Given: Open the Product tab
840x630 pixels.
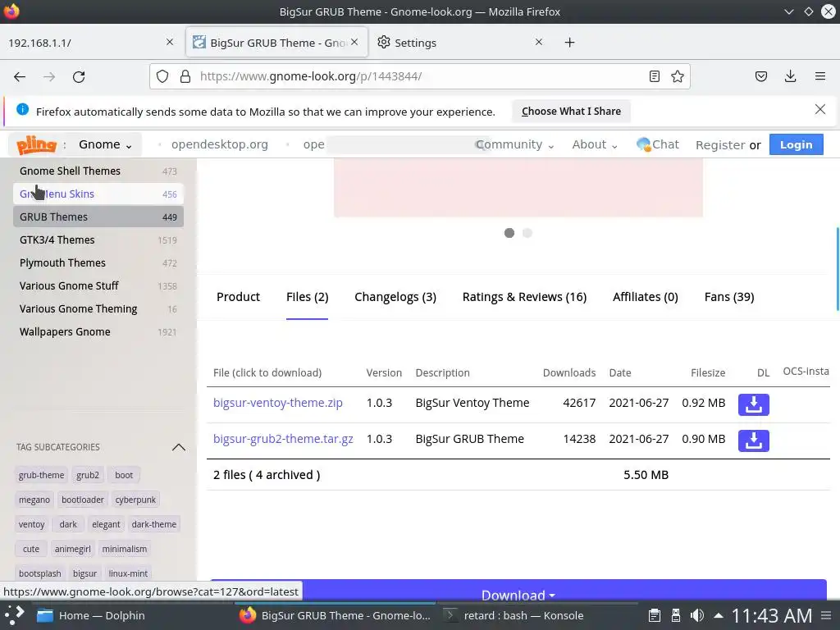Looking at the screenshot, I should [238, 297].
